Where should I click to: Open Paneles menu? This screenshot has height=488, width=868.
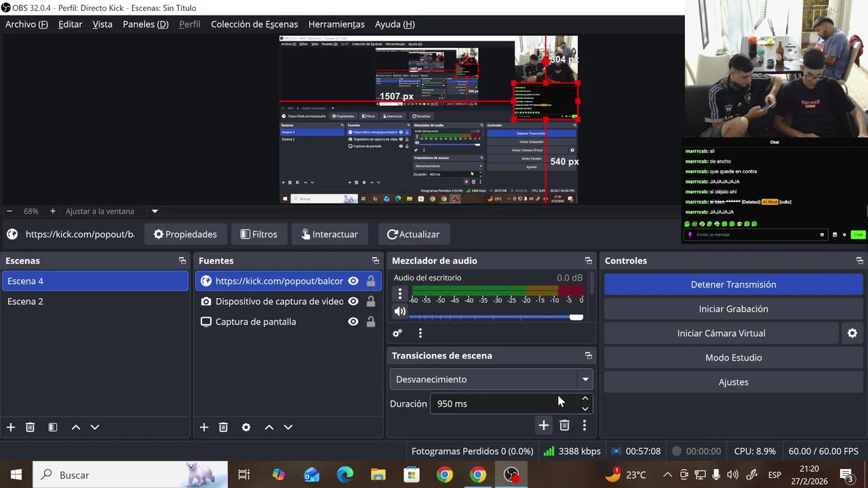pos(145,24)
